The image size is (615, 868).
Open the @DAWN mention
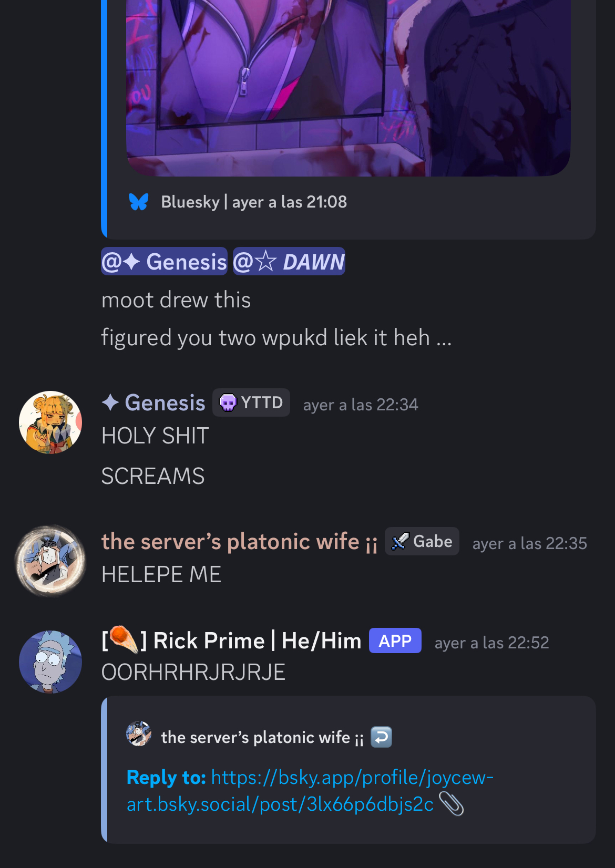pyautogui.click(x=289, y=261)
